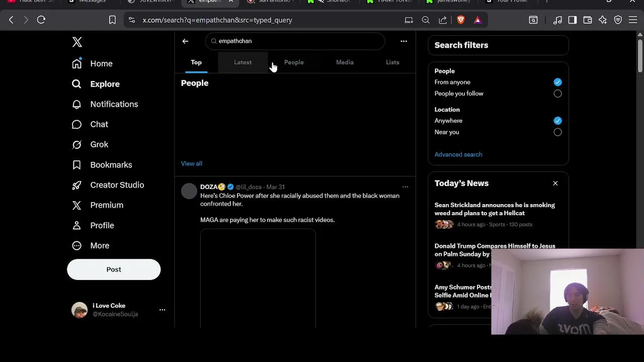Click the zoom magnifier icon in address bar

coord(426,20)
